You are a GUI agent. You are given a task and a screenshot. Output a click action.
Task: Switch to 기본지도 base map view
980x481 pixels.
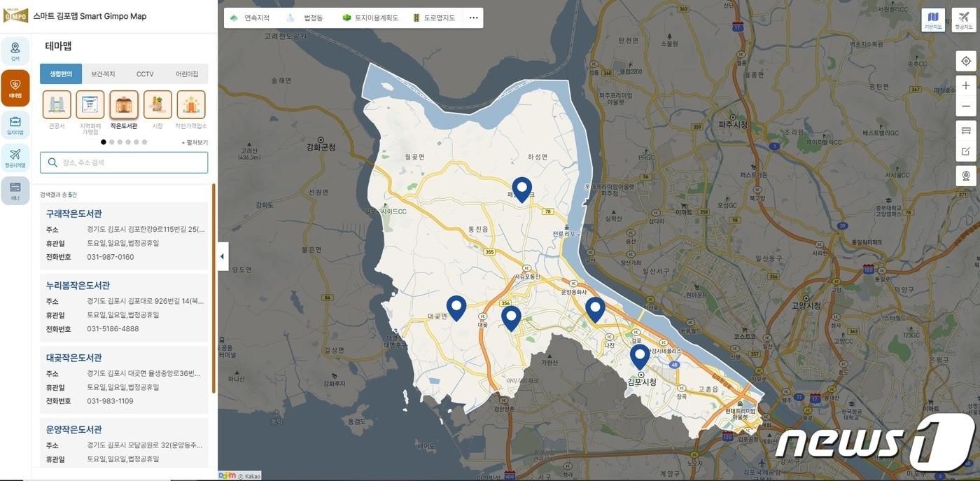pyautogui.click(x=933, y=20)
